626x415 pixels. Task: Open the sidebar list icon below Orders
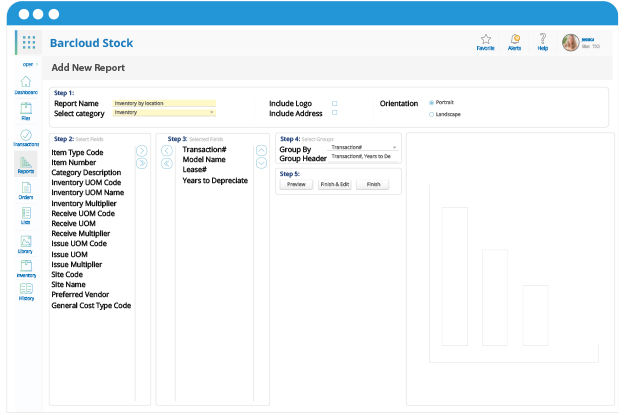26,213
